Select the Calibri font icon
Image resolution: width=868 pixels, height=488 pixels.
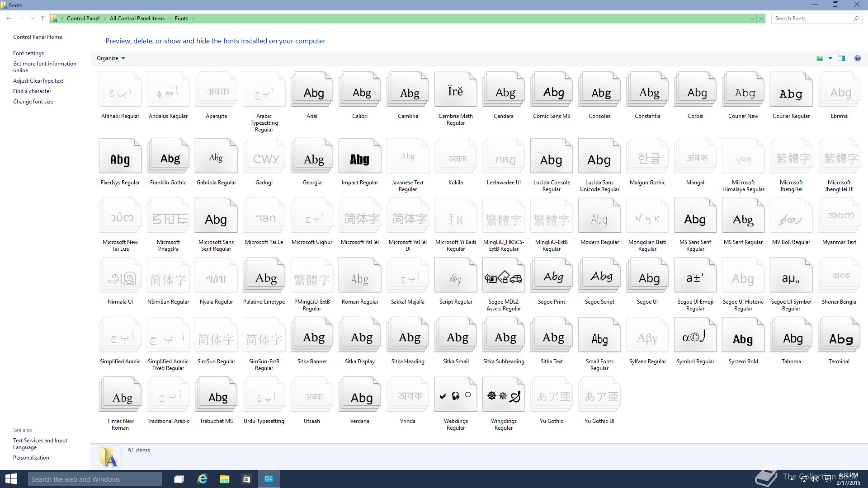(360, 89)
